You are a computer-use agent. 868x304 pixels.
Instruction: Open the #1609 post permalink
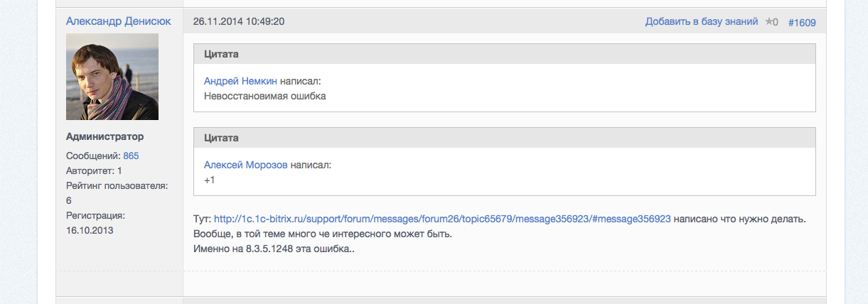[x=802, y=22]
